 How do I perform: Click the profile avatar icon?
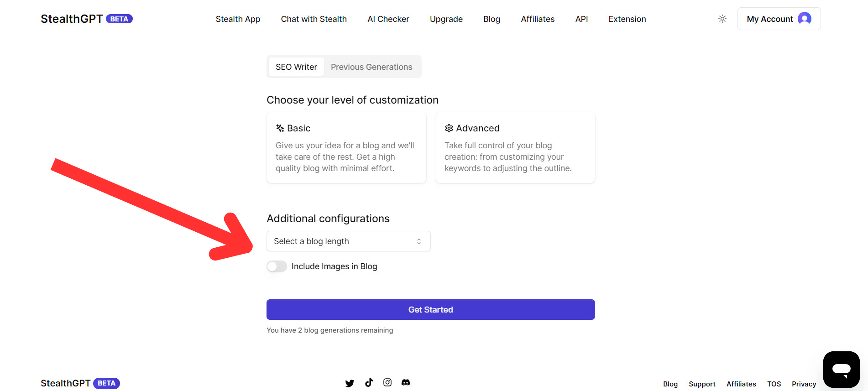tap(804, 19)
